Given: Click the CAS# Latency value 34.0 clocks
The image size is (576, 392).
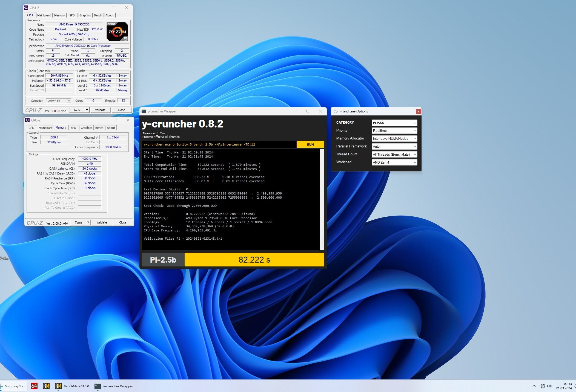Looking at the screenshot, I should click(90, 169).
